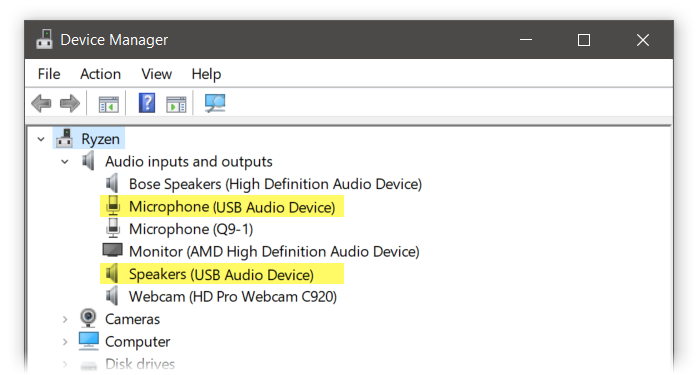Select Monitor (AMD High Definition Audio Device)
This screenshot has height=375, width=698.
pyautogui.click(x=274, y=252)
